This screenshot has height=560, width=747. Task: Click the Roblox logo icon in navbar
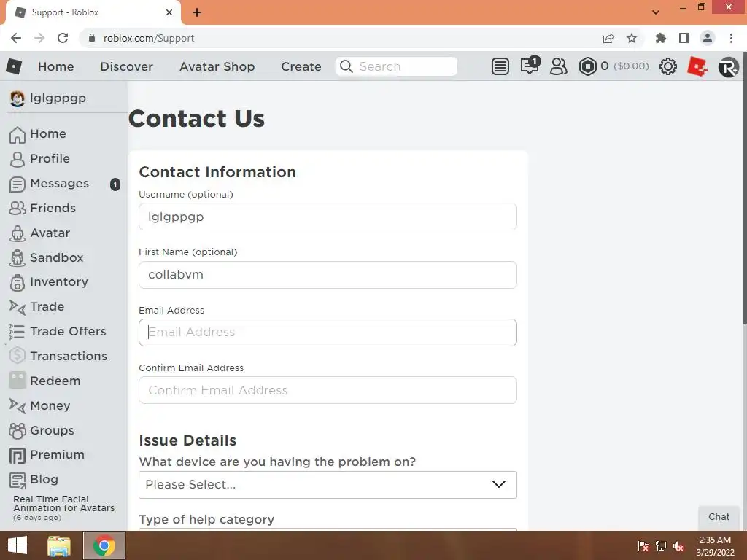[x=14, y=66]
